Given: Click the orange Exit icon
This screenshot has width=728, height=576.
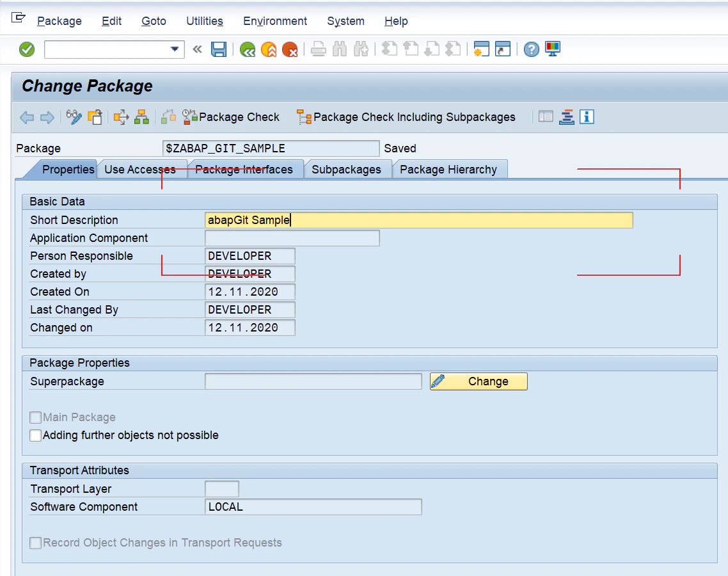Looking at the screenshot, I should point(269,49).
